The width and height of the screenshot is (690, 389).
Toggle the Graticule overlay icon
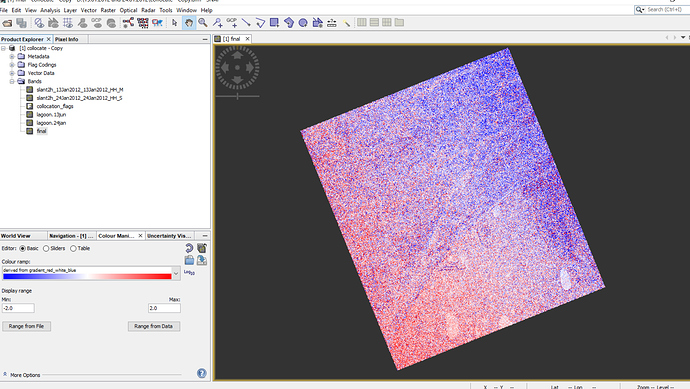pyautogui.click(x=68, y=23)
